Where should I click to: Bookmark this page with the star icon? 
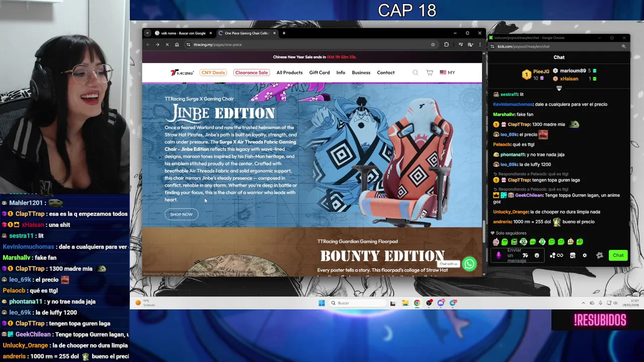click(x=433, y=45)
